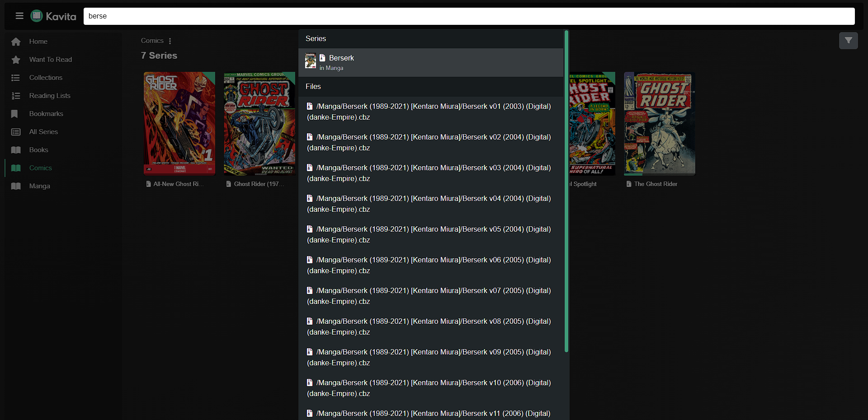
Task: Click the 'All-New Ghost Ri…' series title
Action: point(179,184)
